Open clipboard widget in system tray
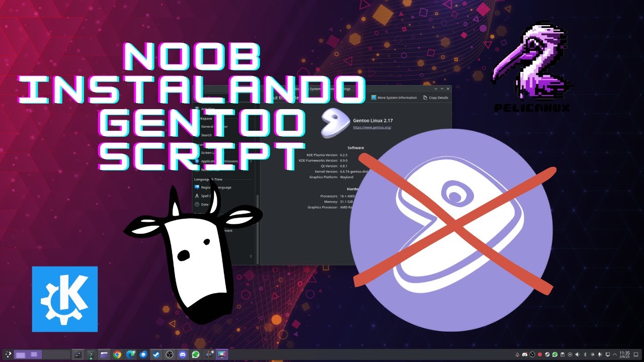This screenshot has height=362, width=644. (562, 354)
